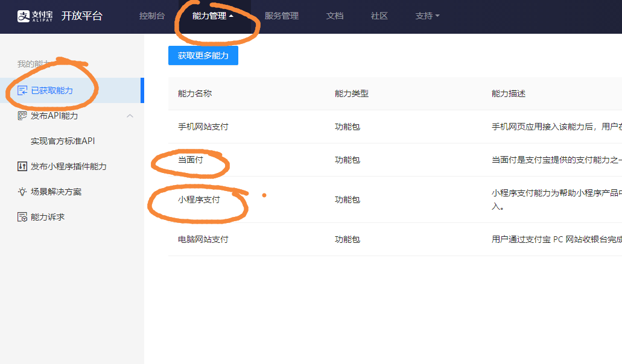The height and width of the screenshot is (364, 622).
Task: Click the 获取更多能力 button
Action: [x=203, y=55]
